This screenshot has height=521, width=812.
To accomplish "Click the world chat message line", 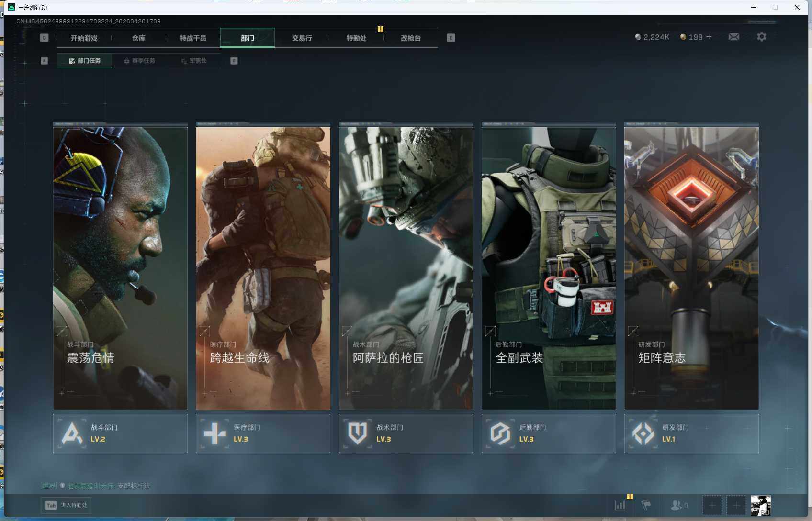I will [x=96, y=486].
